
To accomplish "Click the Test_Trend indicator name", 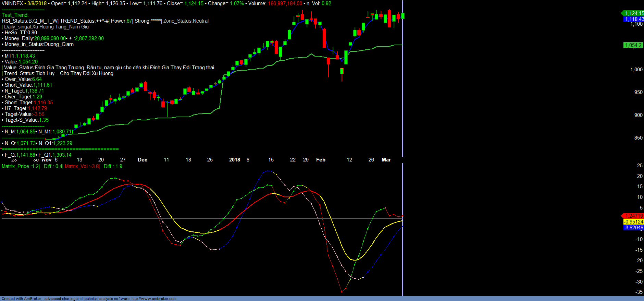I will coord(15,15).
